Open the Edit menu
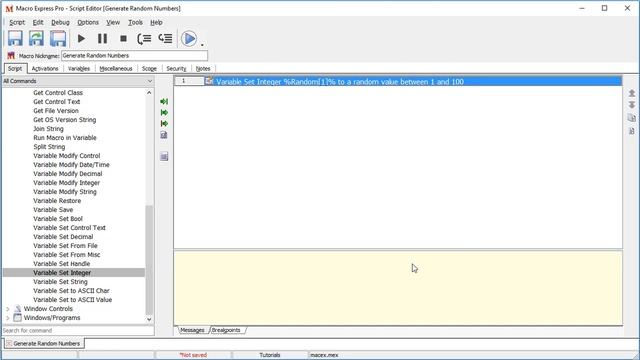This screenshot has height=360, width=640. [38, 22]
